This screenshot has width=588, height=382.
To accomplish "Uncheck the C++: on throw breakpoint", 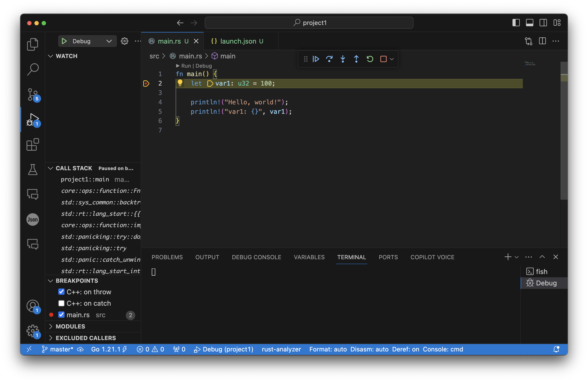I will coord(61,292).
